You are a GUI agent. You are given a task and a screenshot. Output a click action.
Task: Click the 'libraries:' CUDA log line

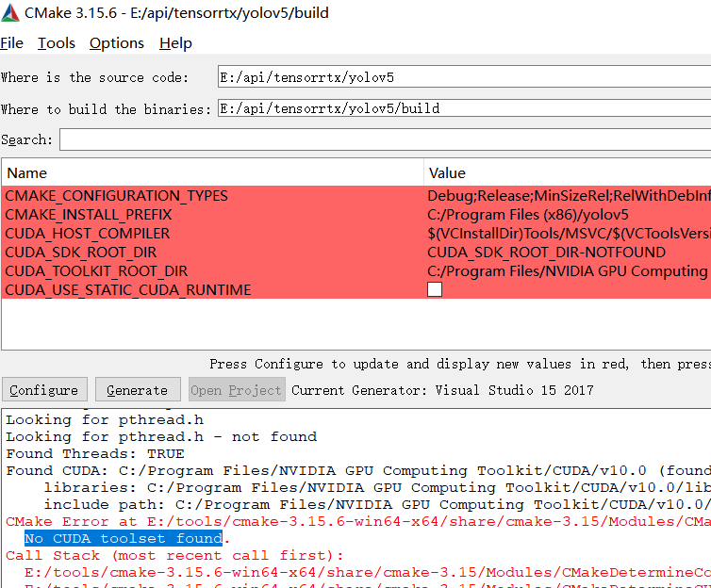tap(377, 487)
